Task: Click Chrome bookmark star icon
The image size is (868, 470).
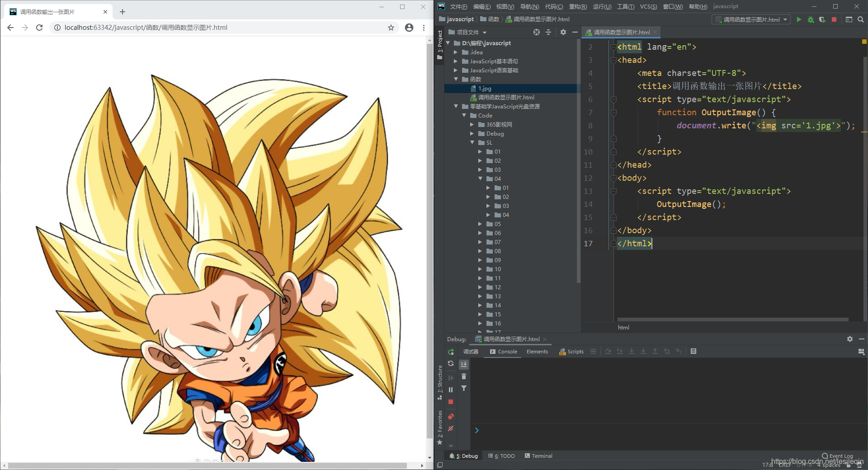Action: 391,28
